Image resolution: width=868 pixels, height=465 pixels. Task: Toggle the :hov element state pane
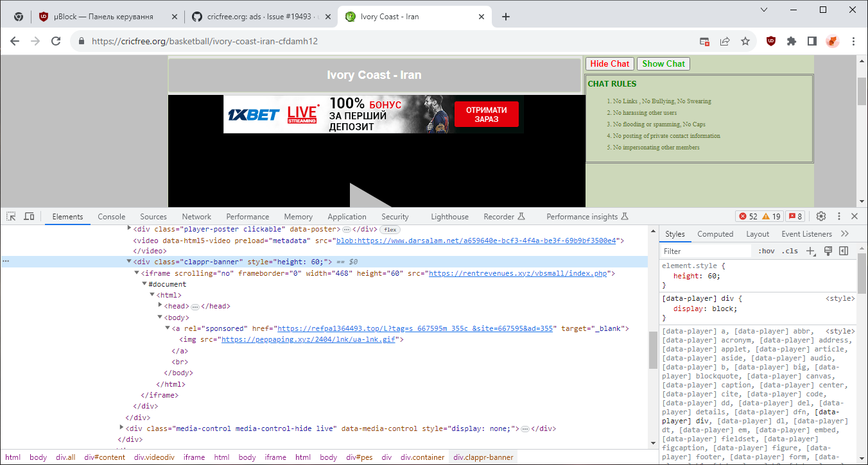pos(765,250)
